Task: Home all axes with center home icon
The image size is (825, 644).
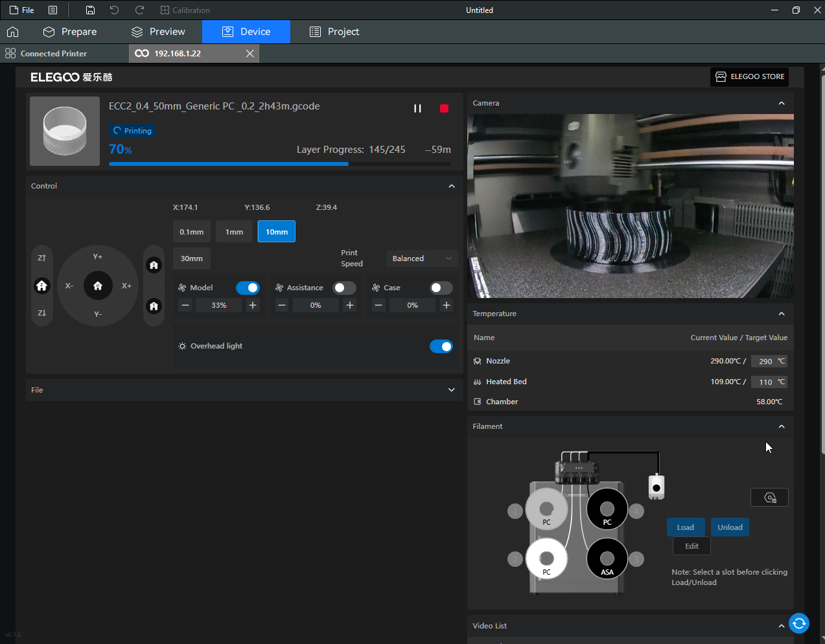Action: [98, 286]
